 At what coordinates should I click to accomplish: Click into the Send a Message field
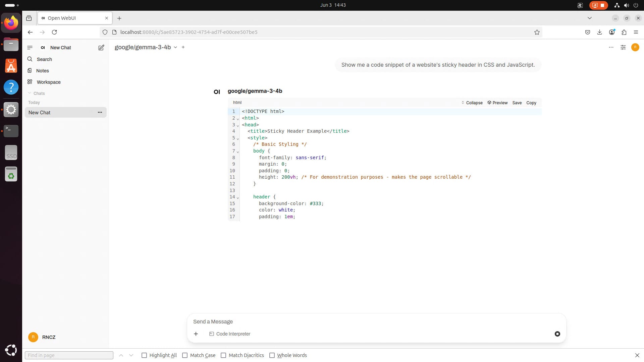(x=376, y=322)
